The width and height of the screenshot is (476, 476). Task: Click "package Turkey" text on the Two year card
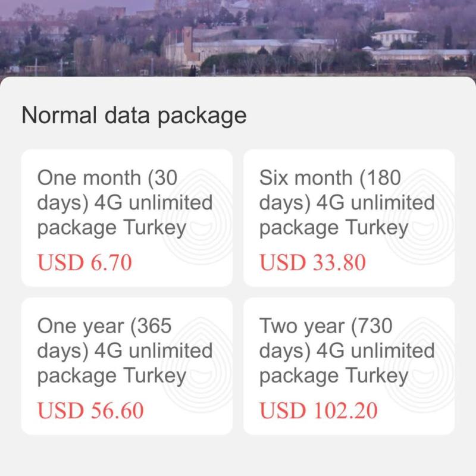pyautogui.click(x=334, y=375)
